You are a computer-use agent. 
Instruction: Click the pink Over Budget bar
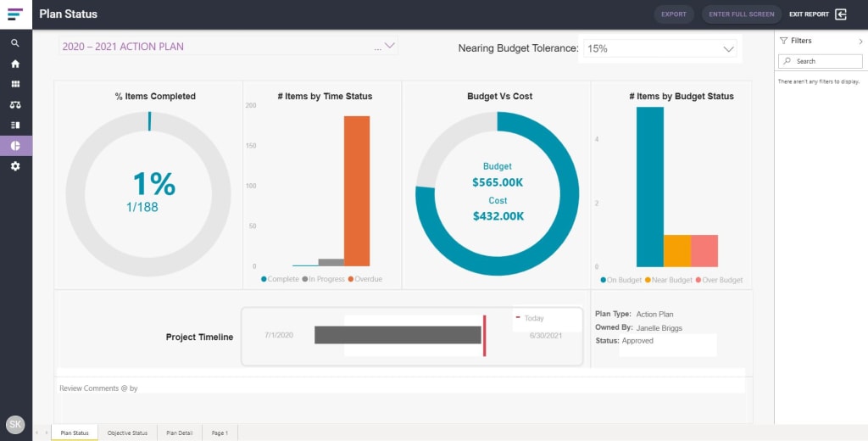tap(704, 251)
